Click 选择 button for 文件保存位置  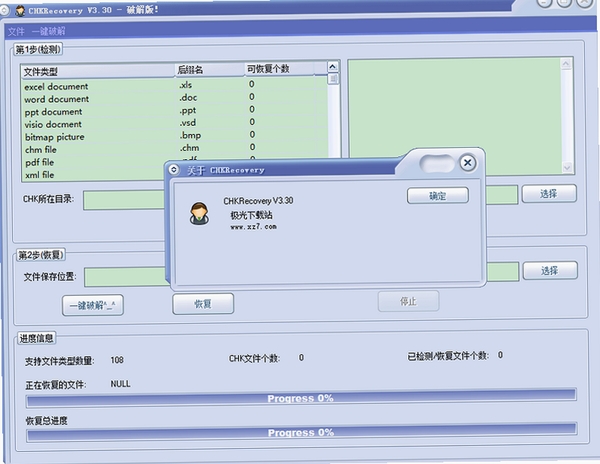[550, 271]
